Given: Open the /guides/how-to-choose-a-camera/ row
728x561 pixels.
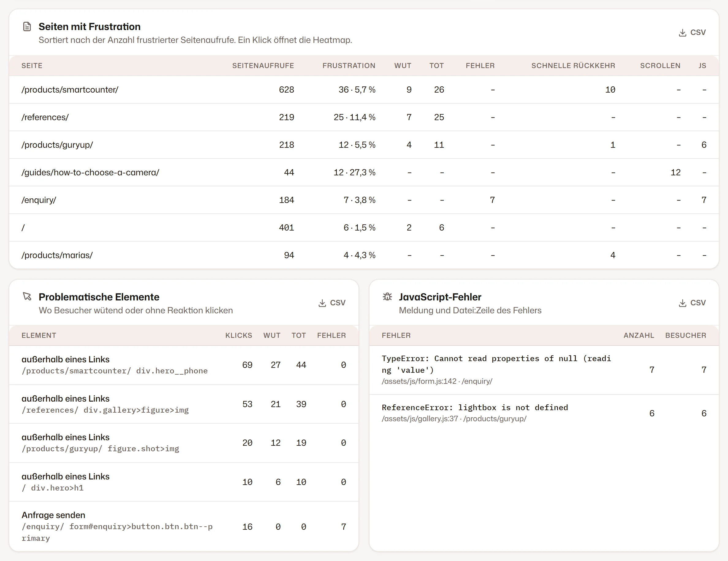Looking at the screenshot, I should pos(364,172).
